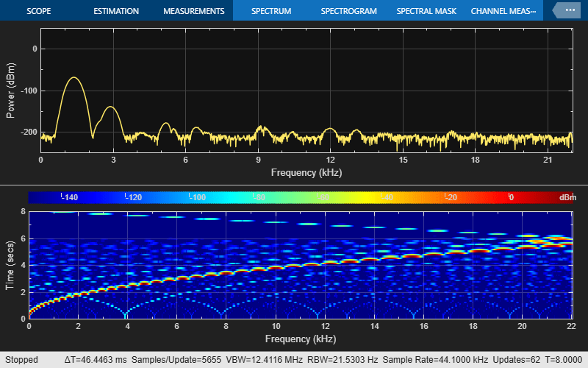
Task: Click the spectrogram Frequency (kHz) axis label
Action: [x=301, y=339]
